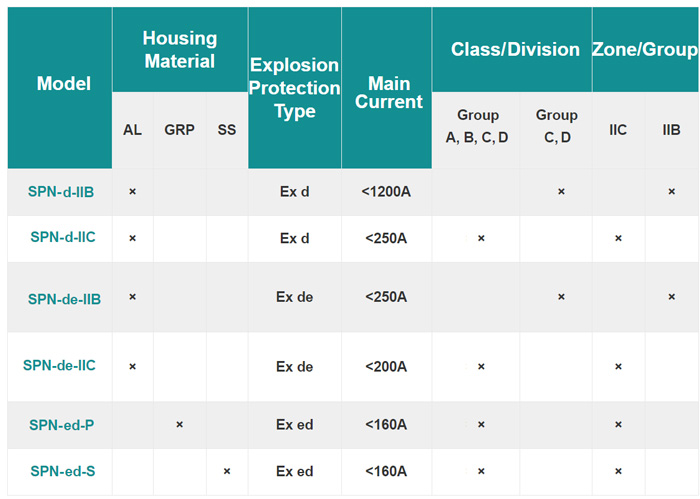Open the SPN-ed-S model link
This screenshot has height=499, width=700.
tap(62, 471)
